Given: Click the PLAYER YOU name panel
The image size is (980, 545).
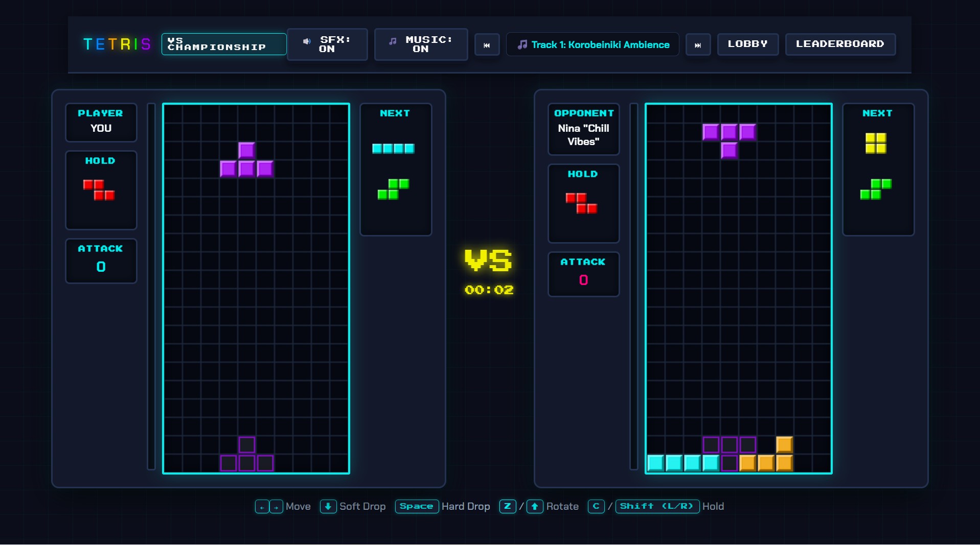Looking at the screenshot, I should [101, 123].
